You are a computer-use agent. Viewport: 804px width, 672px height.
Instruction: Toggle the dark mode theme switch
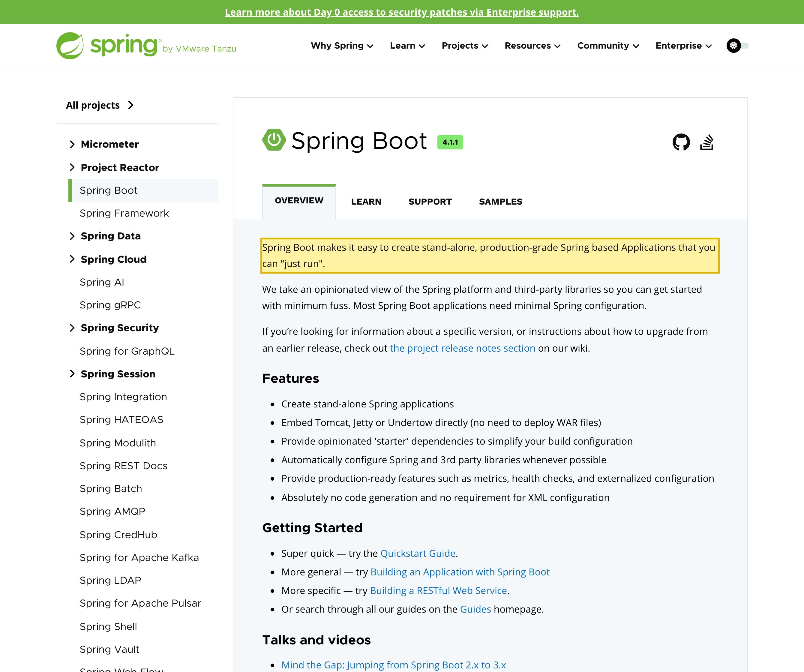[737, 46]
